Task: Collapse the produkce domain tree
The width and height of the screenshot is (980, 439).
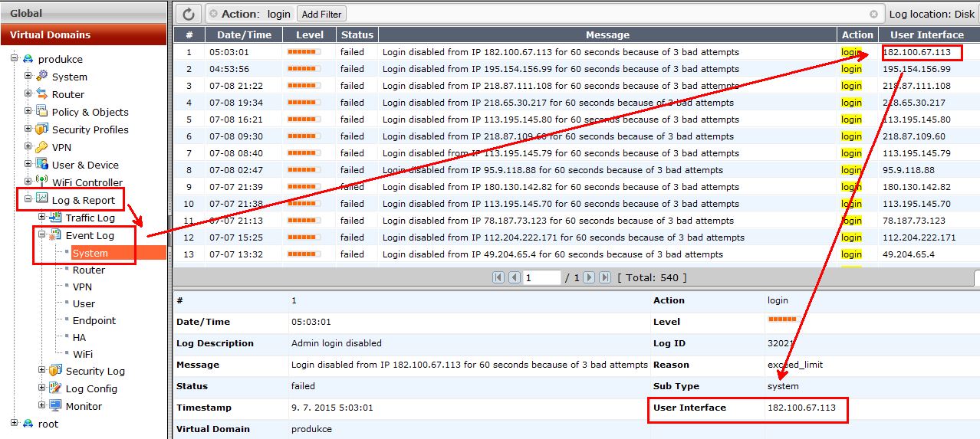Action: coord(14,58)
